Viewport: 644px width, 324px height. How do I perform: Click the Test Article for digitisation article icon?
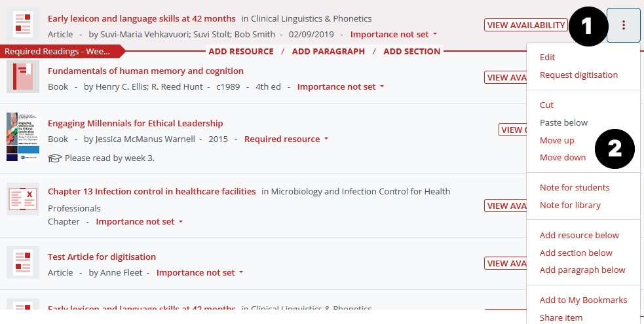23,262
